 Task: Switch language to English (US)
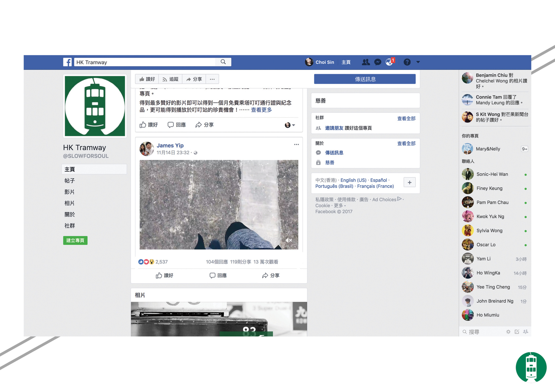pyautogui.click(x=353, y=180)
